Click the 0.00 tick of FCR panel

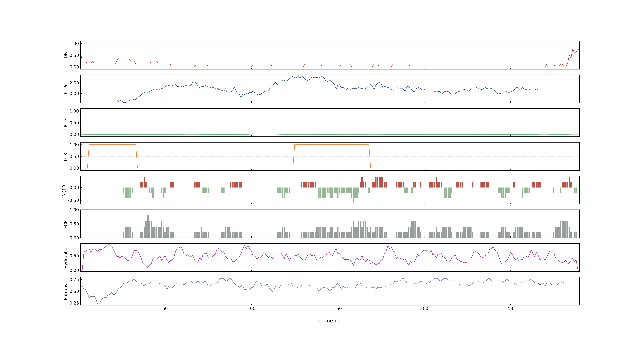coord(74,238)
